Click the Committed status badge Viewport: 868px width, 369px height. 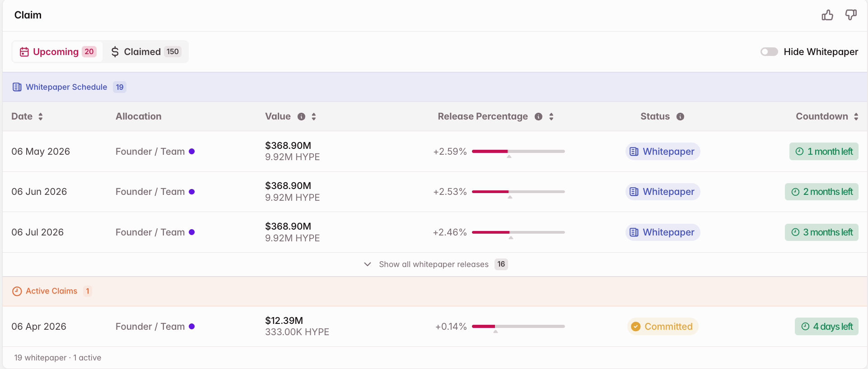663,327
